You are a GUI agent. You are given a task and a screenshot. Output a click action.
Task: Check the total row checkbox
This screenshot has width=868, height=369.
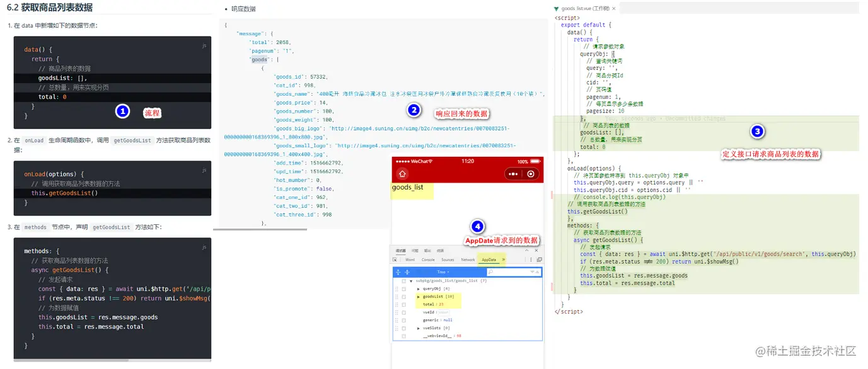tap(404, 305)
